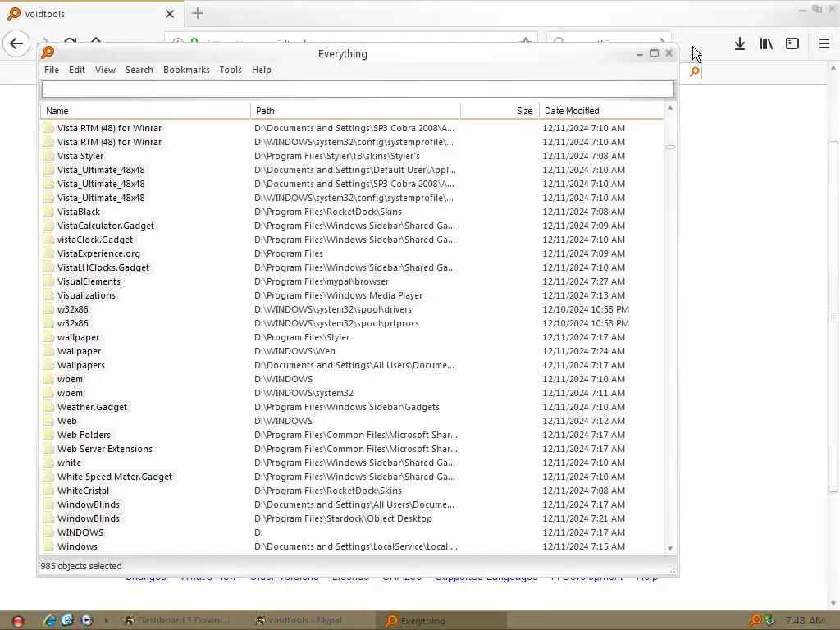The image size is (840, 630).
Task: Sort results by Path column header
Action: pos(355,111)
